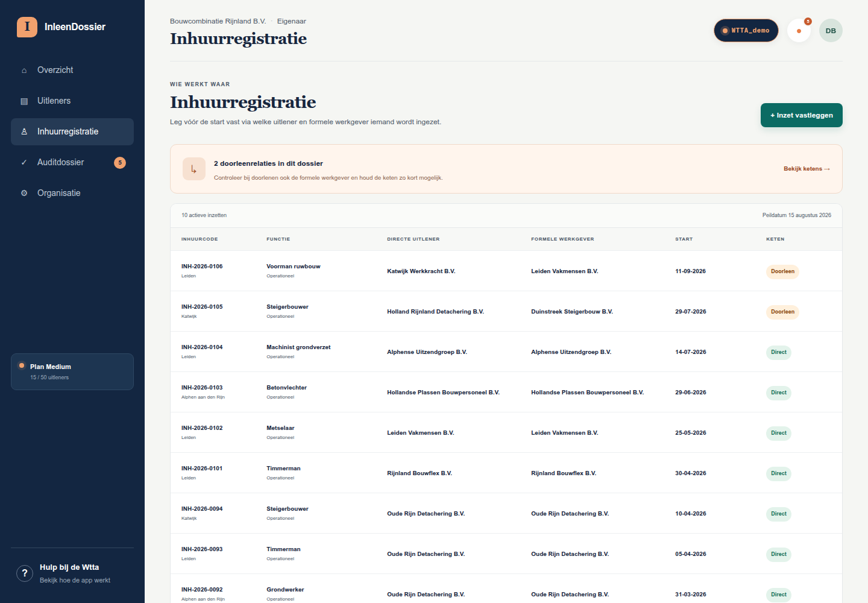Click the InleenDossier logo icon

[27, 27]
